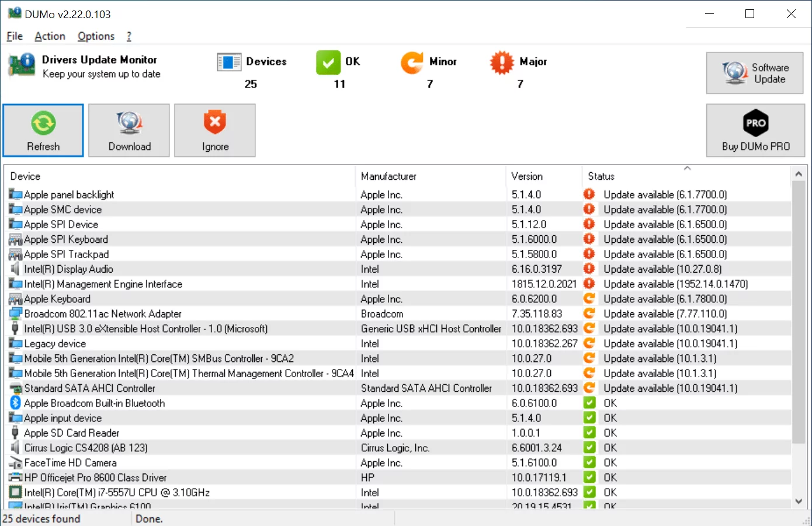Click green OK icon for Apple input device
This screenshot has width=812, height=526.
point(589,418)
